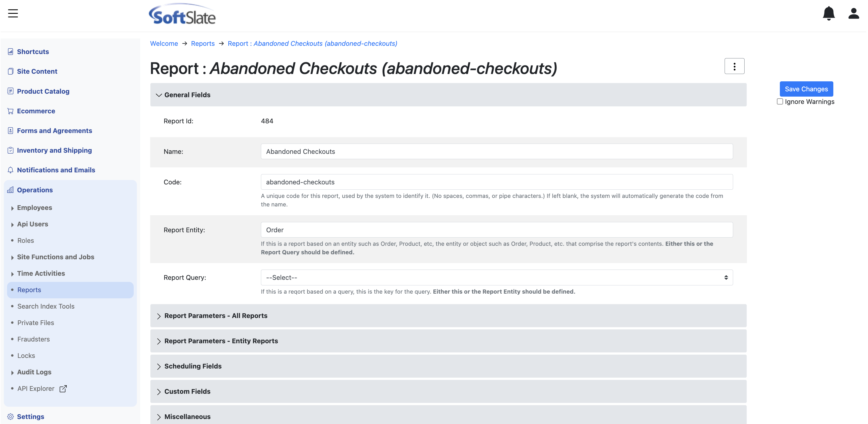Expand the Scheduling Fields section

click(159, 366)
